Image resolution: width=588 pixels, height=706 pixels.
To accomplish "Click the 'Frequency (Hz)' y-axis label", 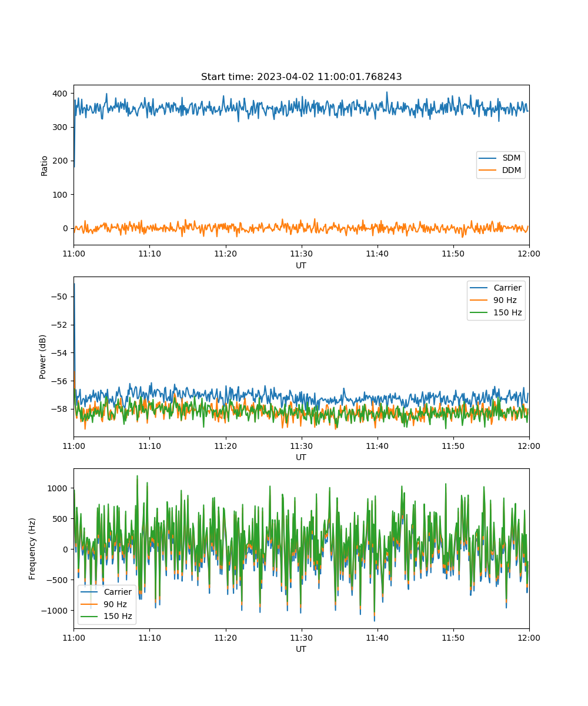I will pos(32,548).
